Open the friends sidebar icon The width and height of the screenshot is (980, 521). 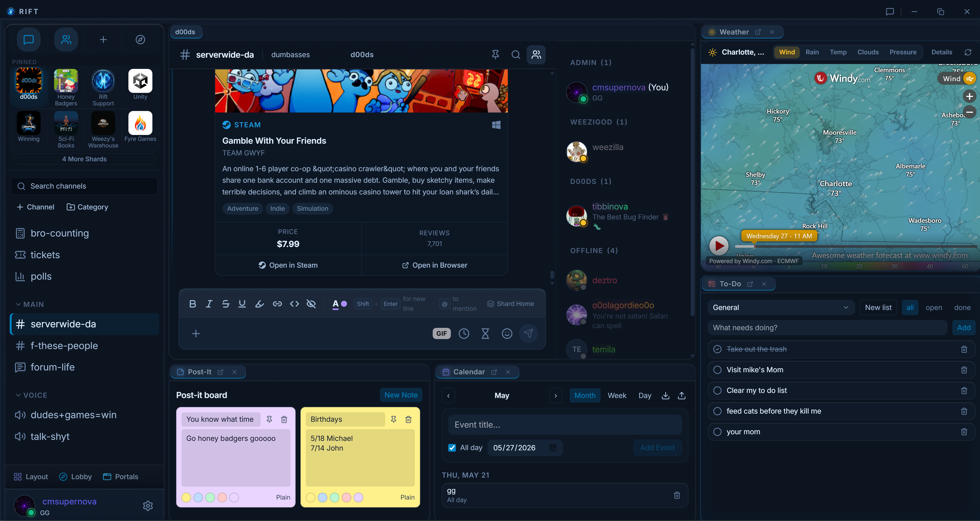click(x=66, y=40)
